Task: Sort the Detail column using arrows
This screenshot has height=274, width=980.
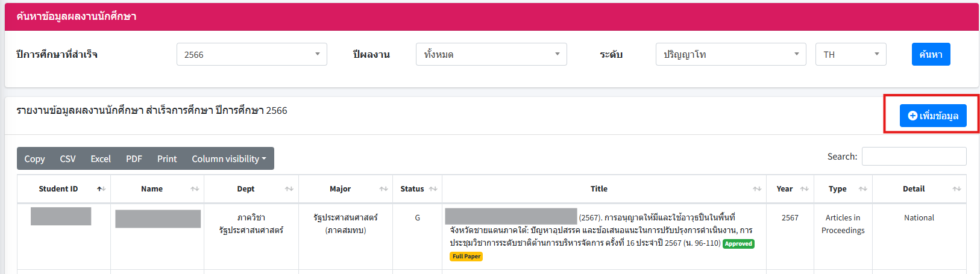Action: (x=956, y=189)
